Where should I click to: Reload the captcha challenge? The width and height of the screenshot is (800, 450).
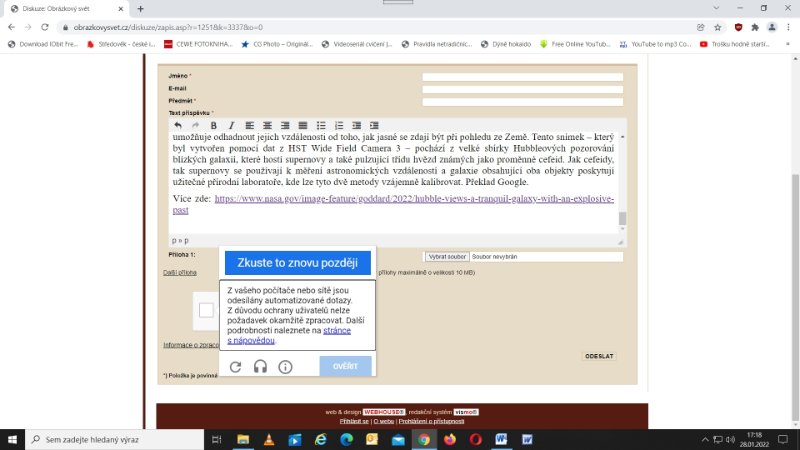[235, 367]
